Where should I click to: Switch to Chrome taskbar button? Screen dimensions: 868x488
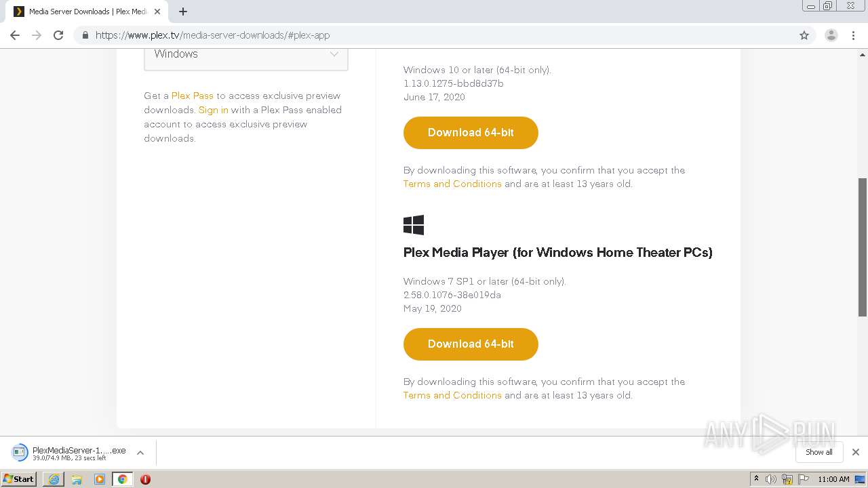click(x=122, y=479)
